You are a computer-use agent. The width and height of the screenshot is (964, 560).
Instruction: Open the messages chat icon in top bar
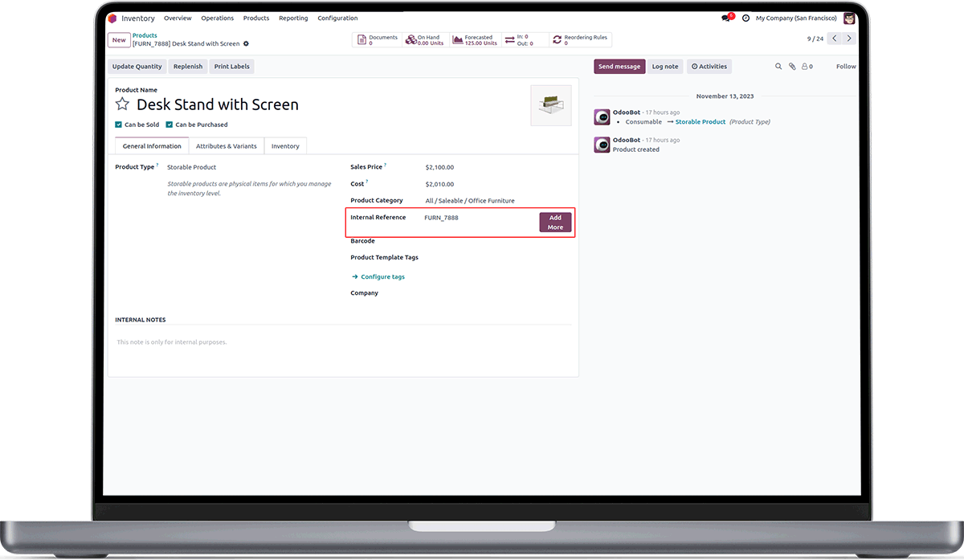(x=726, y=18)
